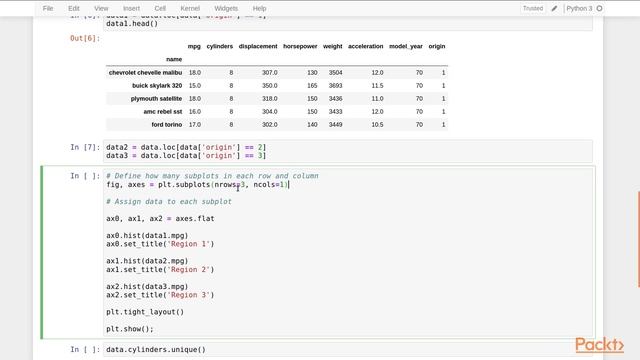This screenshot has height=360, width=640.
Task: Click displacement value 350.0
Action: pyautogui.click(x=269, y=85)
